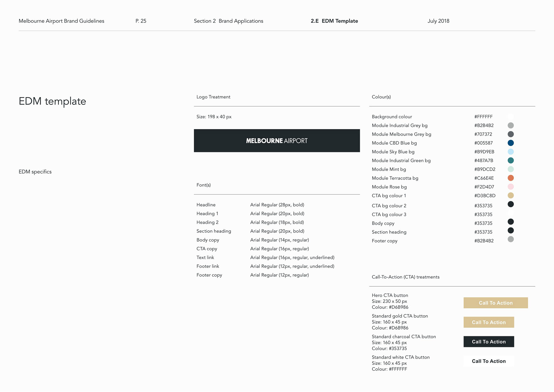Click the 2.E EDM Template header label

334,21
